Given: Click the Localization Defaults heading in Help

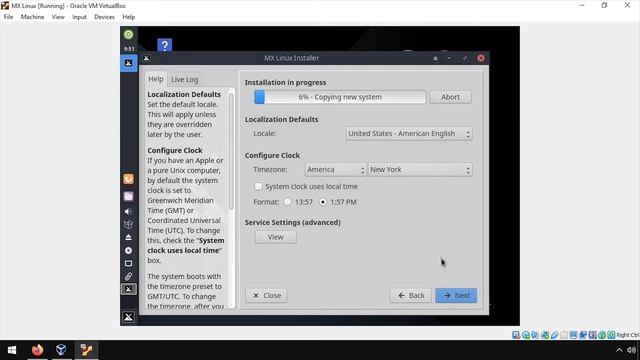Looking at the screenshot, I should 184,94.
